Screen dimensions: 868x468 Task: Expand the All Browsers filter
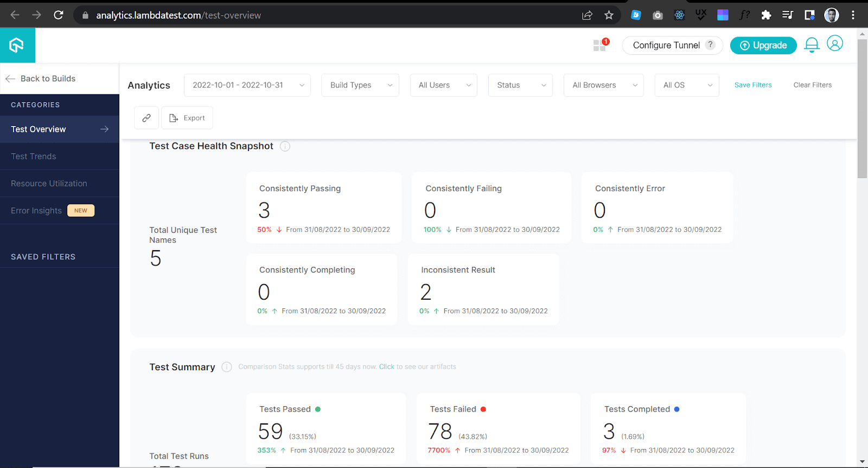[x=603, y=85]
